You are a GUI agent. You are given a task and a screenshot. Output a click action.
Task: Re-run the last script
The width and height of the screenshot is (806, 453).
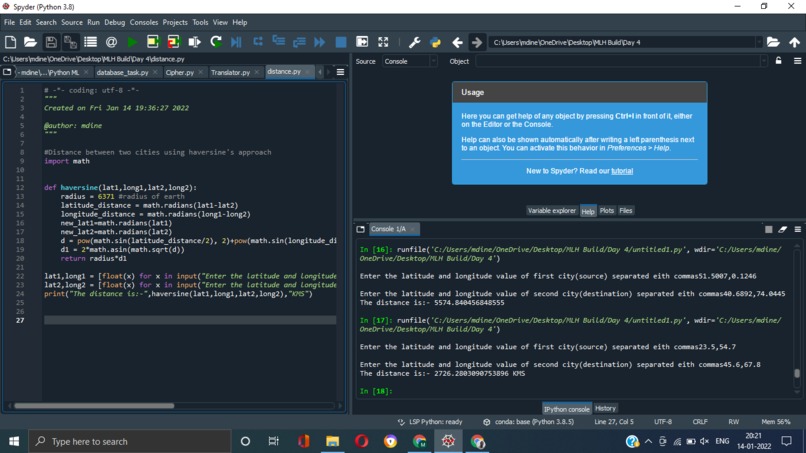[x=216, y=42]
